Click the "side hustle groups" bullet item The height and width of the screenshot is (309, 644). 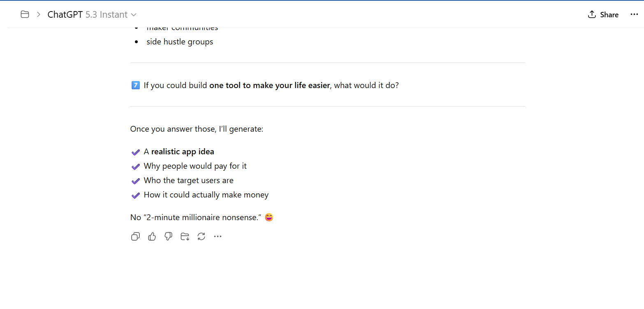point(180,42)
